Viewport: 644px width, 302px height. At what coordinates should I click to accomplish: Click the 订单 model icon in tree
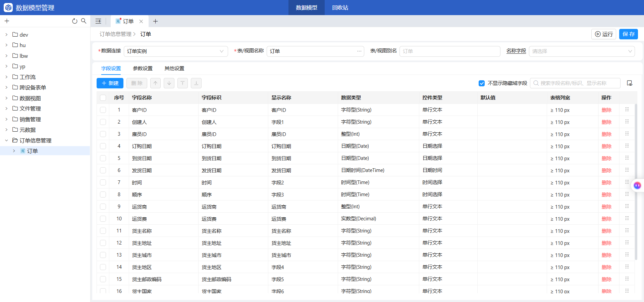click(x=23, y=151)
